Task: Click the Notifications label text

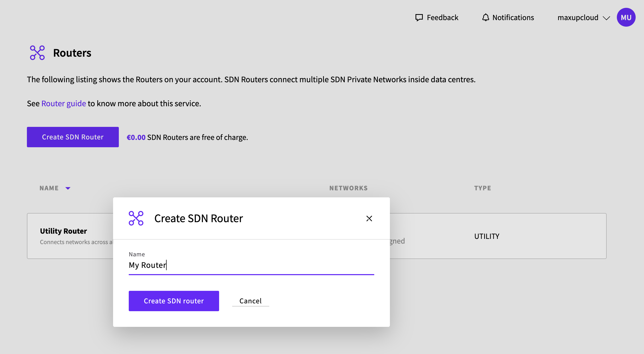Action: pos(513,17)
